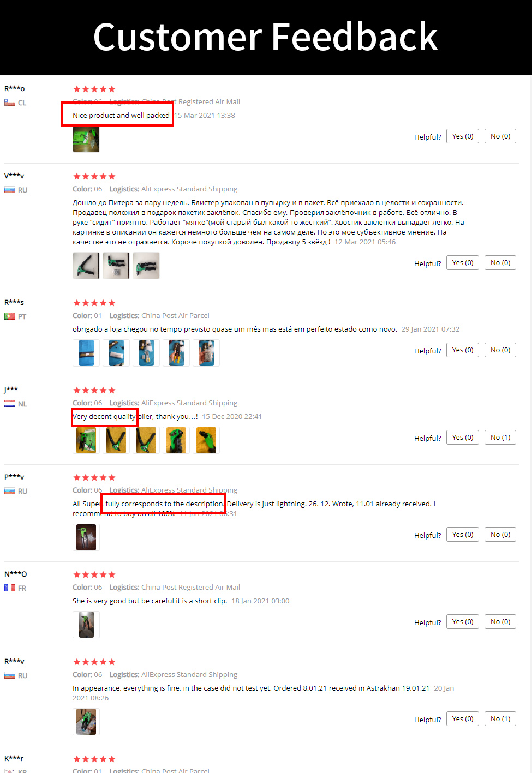Click Yes (0) on N***O's review
Viewport: 532px width, 773px height.
(x=463, y=622)
